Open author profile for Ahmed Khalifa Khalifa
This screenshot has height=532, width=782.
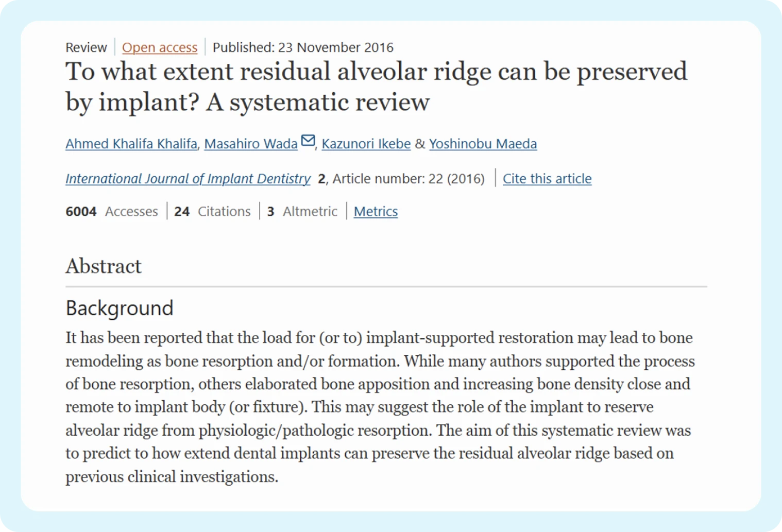click(x=130, y=144)
